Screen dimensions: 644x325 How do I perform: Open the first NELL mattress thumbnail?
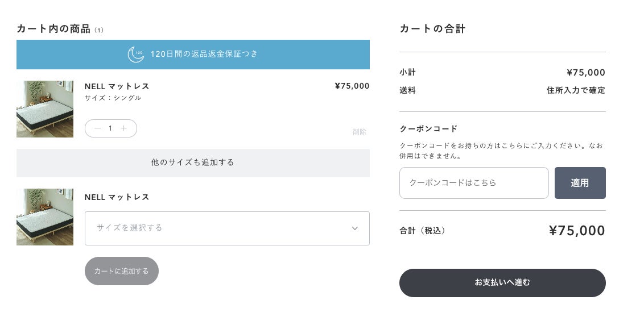(45, 109)
